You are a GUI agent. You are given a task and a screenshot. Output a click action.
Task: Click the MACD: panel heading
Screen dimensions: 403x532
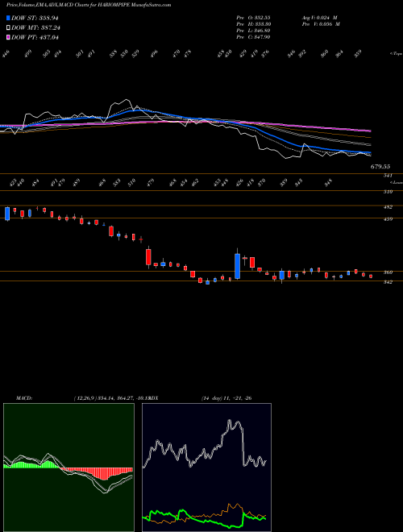click(23, 398)
